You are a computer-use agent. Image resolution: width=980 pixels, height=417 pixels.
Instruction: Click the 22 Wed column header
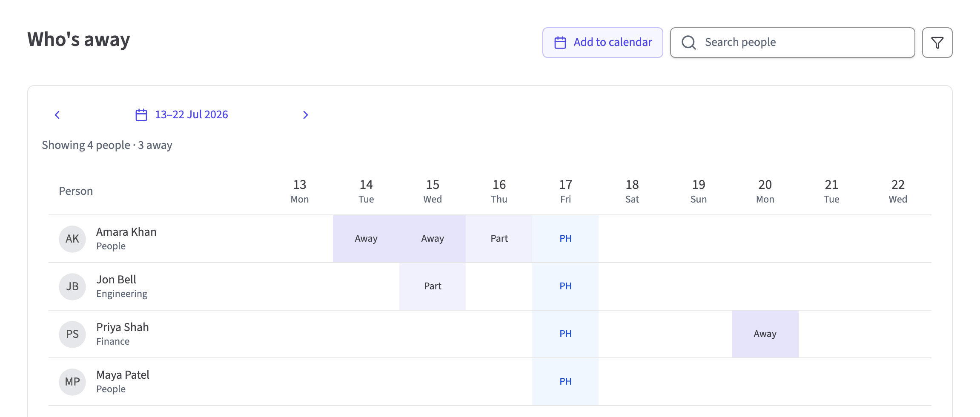tap(898, 191)
